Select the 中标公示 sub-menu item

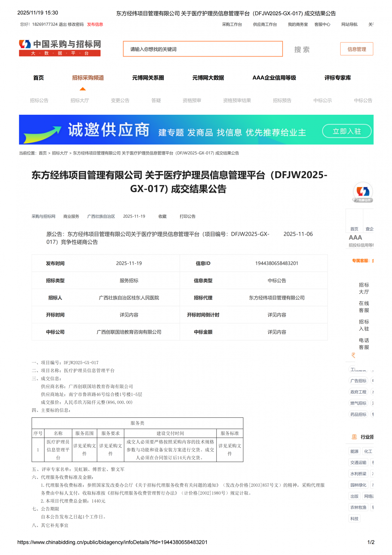click(x=323, y=100)
